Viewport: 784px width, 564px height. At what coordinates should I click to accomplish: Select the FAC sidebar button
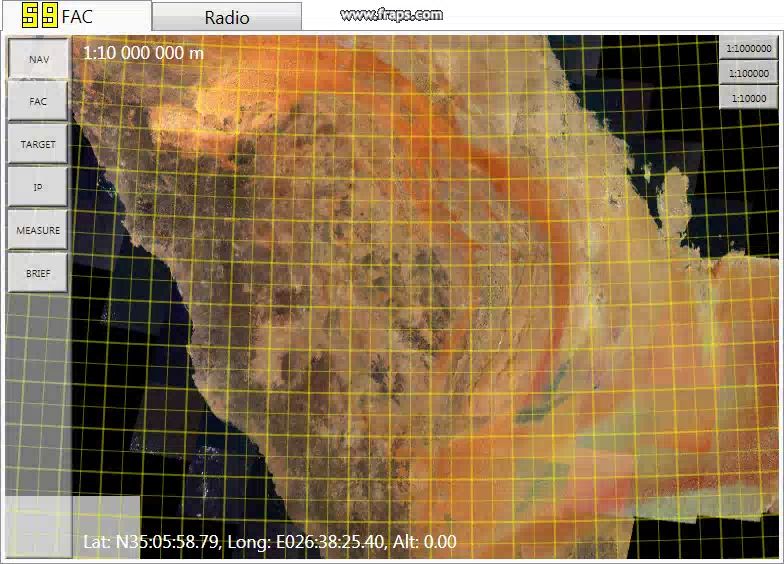(x=38, y=102)
